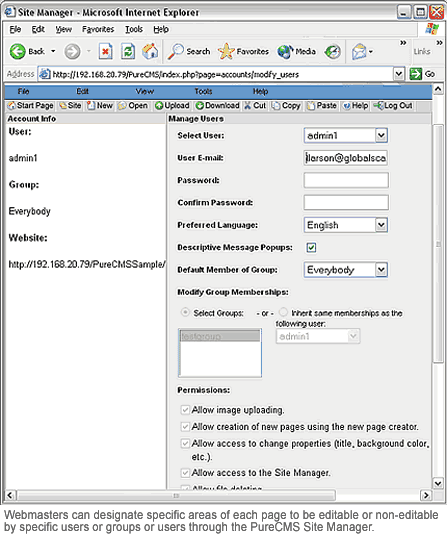Click the vertical scrollbar thumb in Manage Users
The height and width of the screenshot is (537, 447).
click(438, 244)
